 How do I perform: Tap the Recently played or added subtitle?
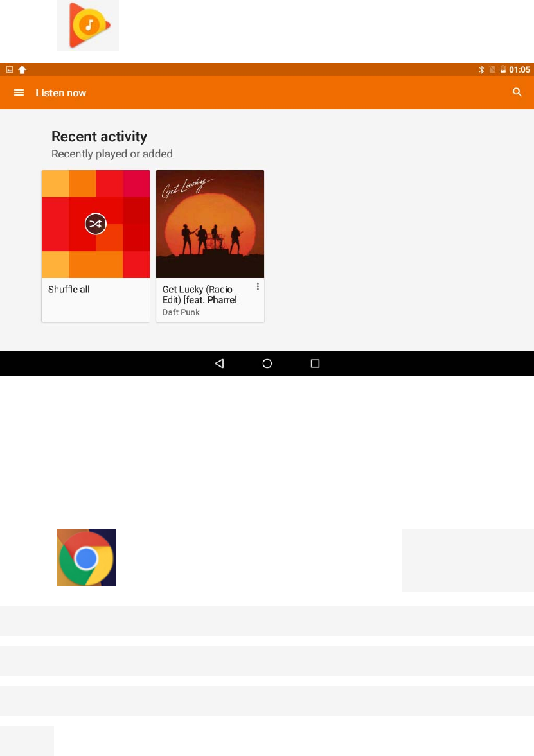click(112, 154)
